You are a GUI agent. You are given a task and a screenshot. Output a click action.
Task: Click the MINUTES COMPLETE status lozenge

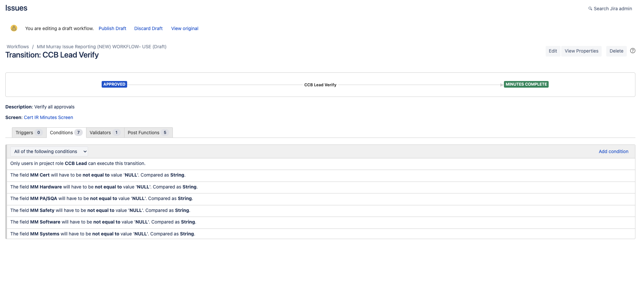[526, 84]
